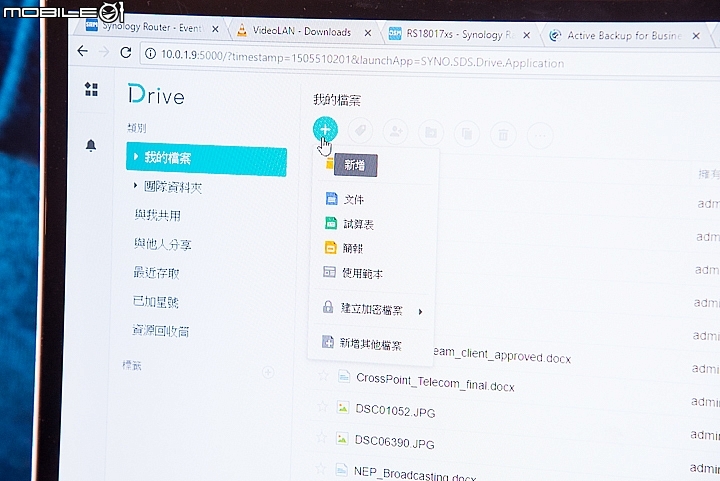Click the yellow slides icon beside 簡報

(330, 247)
